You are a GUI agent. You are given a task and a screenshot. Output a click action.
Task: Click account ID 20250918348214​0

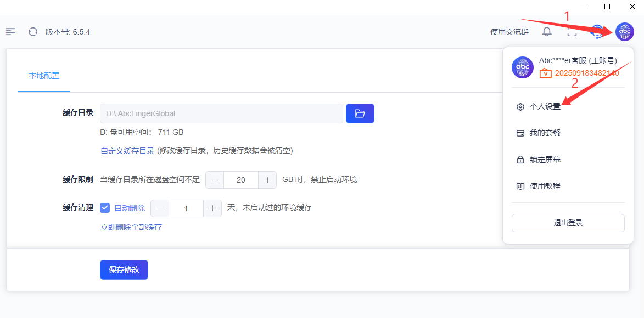(x=587, y=73)
